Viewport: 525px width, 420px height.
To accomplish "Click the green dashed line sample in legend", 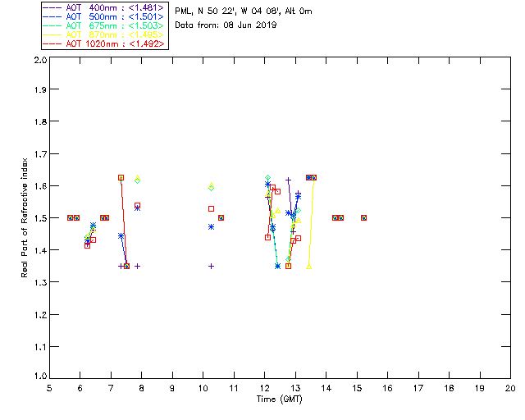I will [x=52, y=25].
